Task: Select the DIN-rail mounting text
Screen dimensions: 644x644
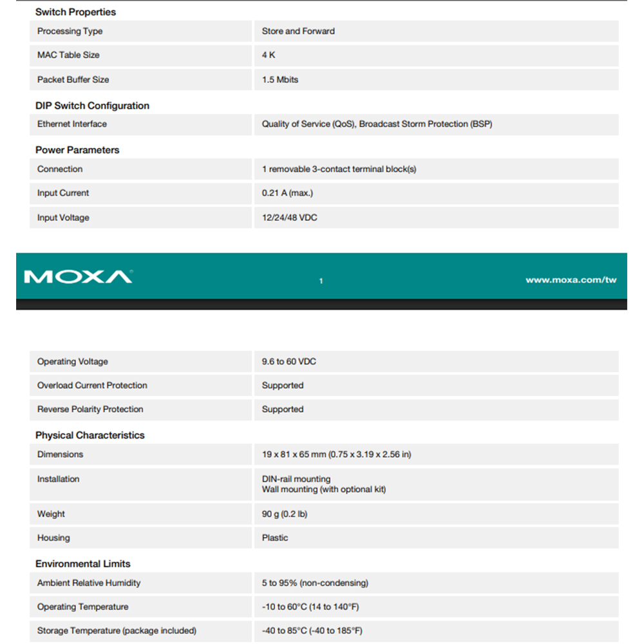Action: pos(296,479)
